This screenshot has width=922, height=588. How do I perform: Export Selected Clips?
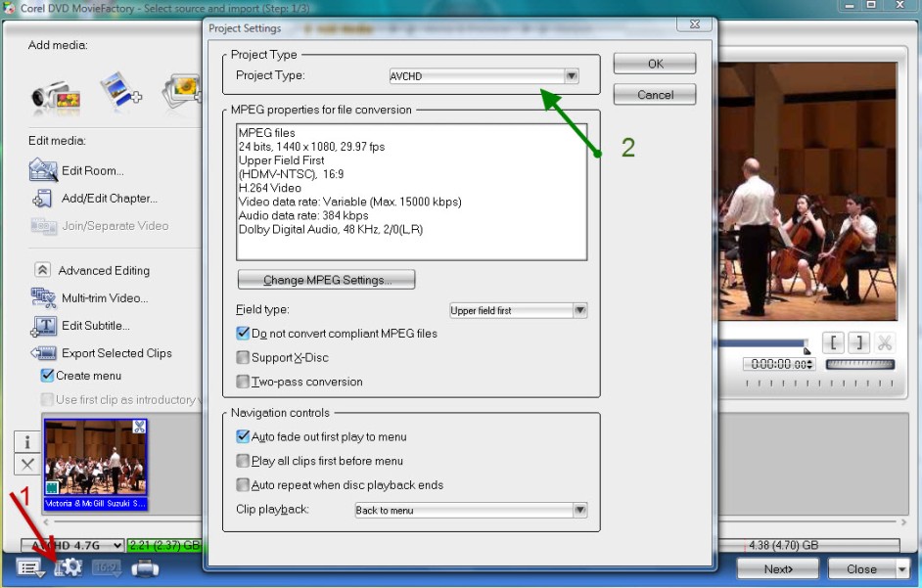[101, 353]
